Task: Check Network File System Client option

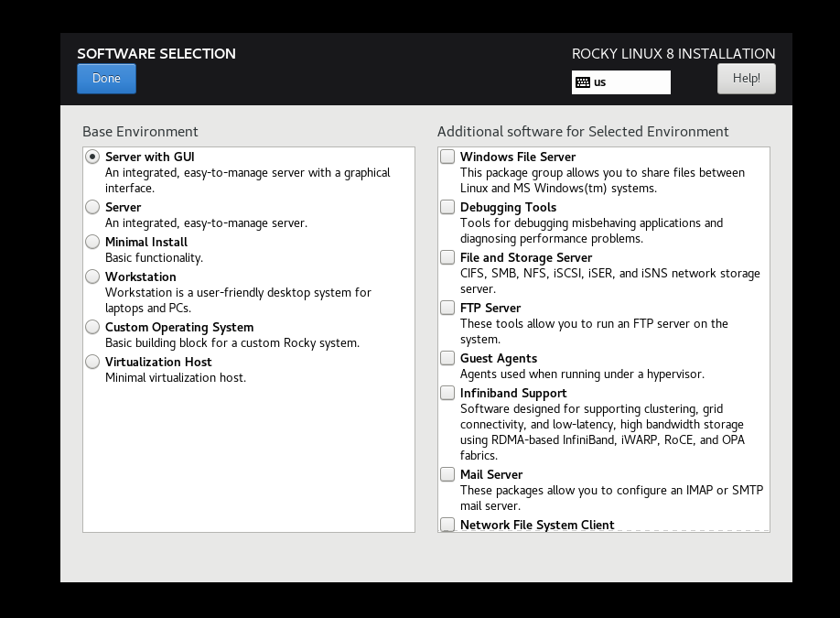Action: [x=447, y=525]
